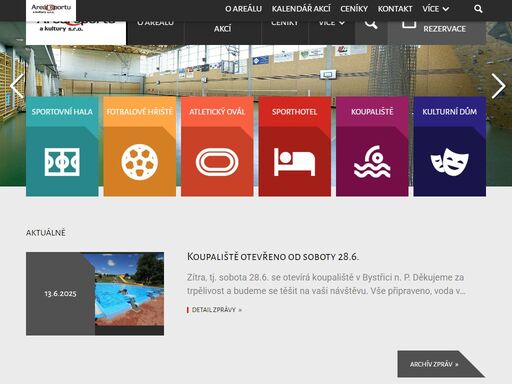Select the Kulturní dům theater masks icon

pyautogui.click(x=449, y=162)
